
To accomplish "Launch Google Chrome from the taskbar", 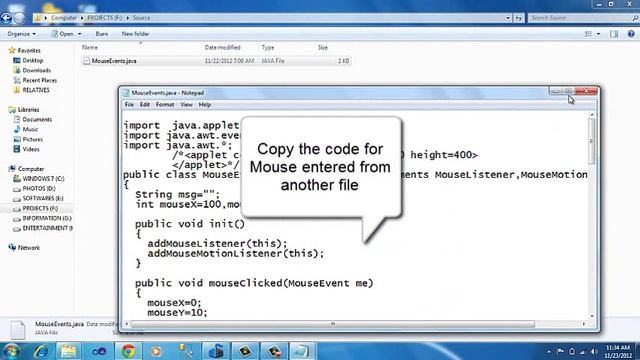I will coord(128,351).
